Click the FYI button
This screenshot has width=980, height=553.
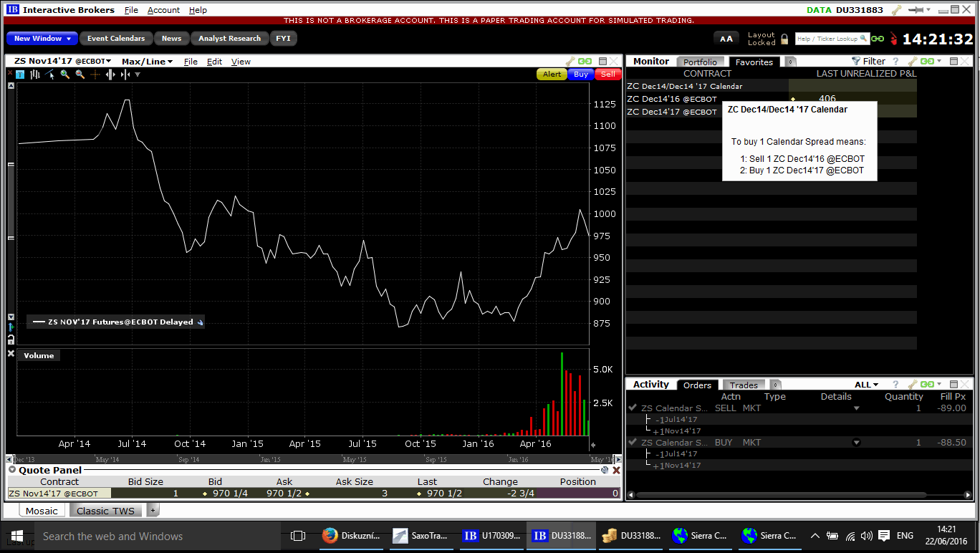(x=284, y=39)
